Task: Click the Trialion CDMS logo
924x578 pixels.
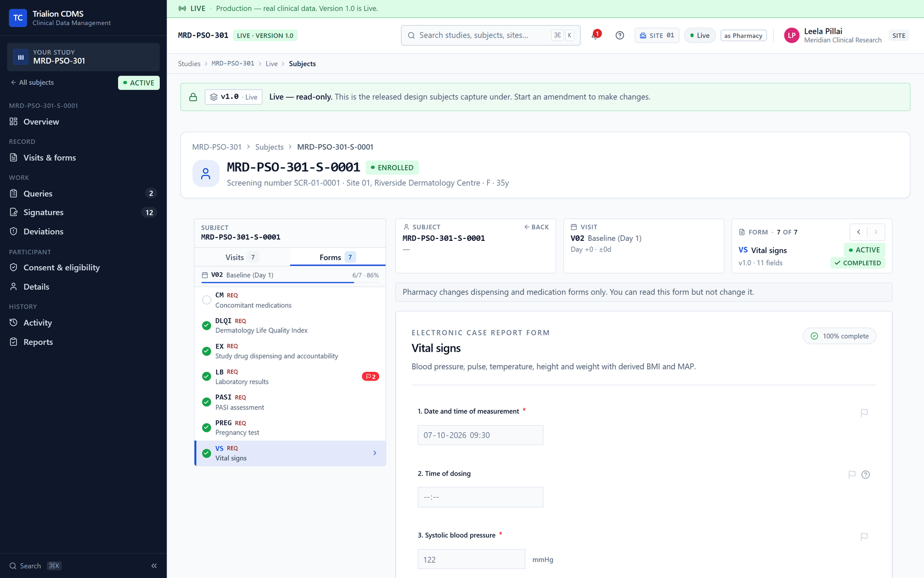Action: coord(18,18)
